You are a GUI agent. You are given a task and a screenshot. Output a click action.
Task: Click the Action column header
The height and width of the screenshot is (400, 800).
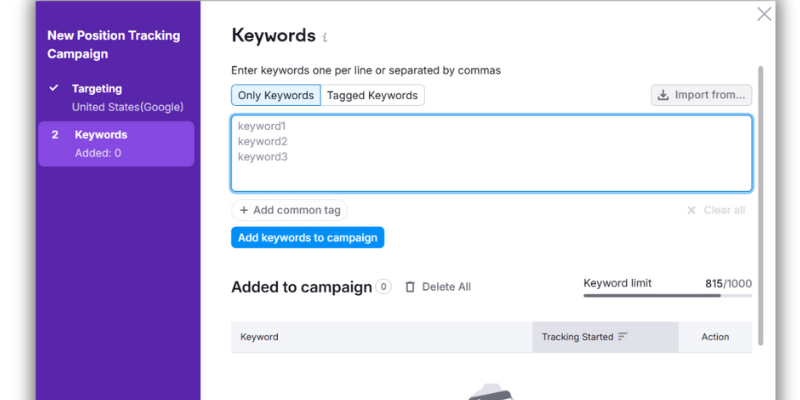click(x=715, y=337)
